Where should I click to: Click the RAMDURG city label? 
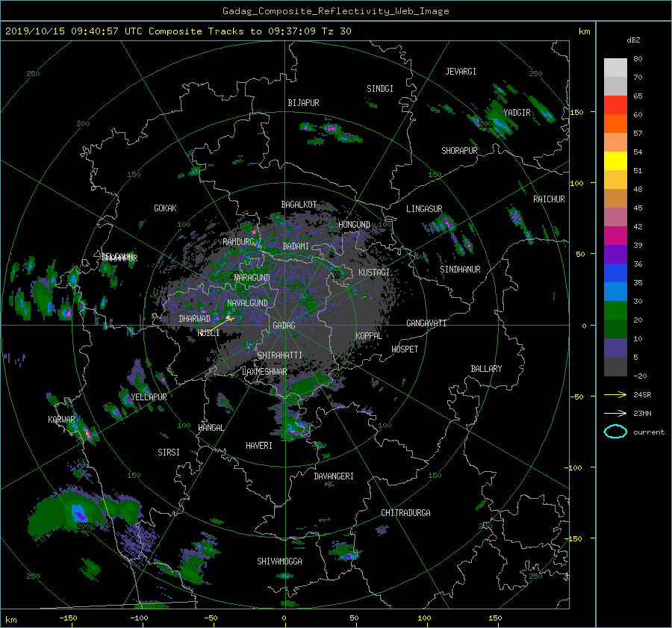point(238,242)
